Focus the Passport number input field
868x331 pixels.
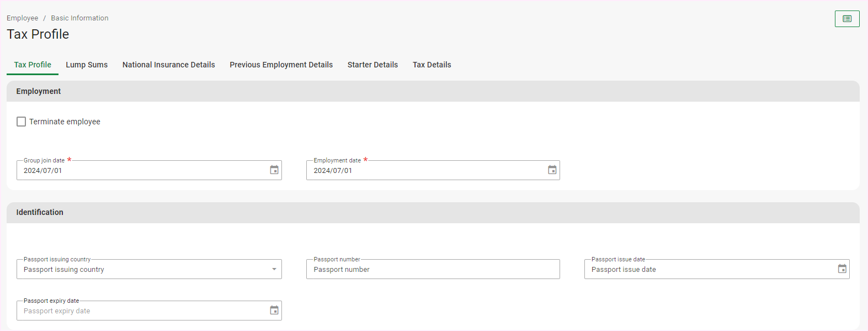pyautogui.click(x=432, y=270)
